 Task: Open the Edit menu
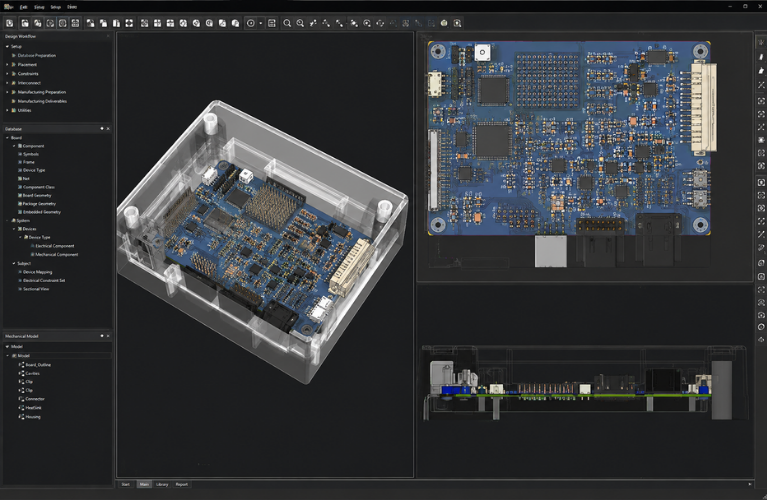tap(23, 7)
